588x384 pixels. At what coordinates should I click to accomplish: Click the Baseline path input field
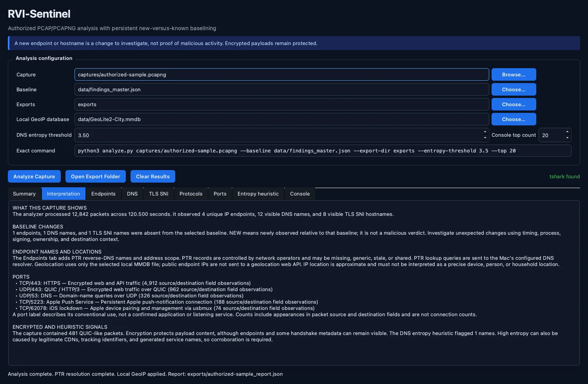click(281, 89)
